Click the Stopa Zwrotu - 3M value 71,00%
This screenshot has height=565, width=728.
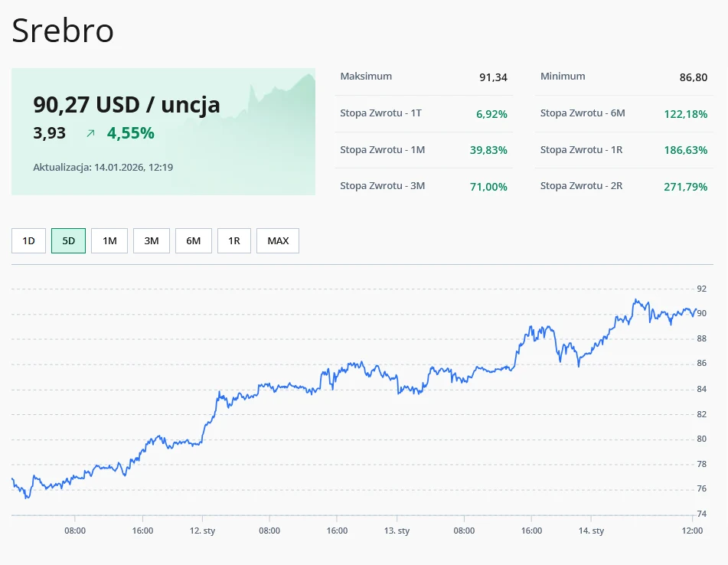point(488,185)
